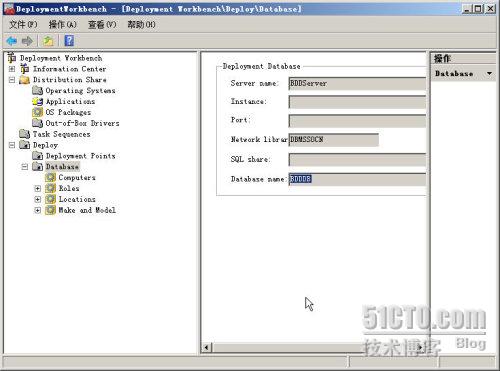Image resolution: width=500 pixels, height=371 pixels.
Task: Click the SQL share field
Action: tap(357, 159)
